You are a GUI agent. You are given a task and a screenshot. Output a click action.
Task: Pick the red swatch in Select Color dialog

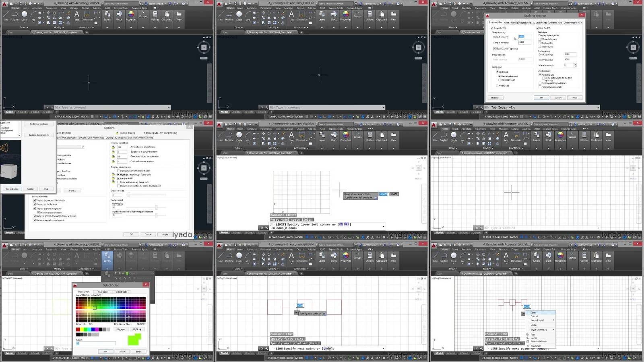point(78,329)
